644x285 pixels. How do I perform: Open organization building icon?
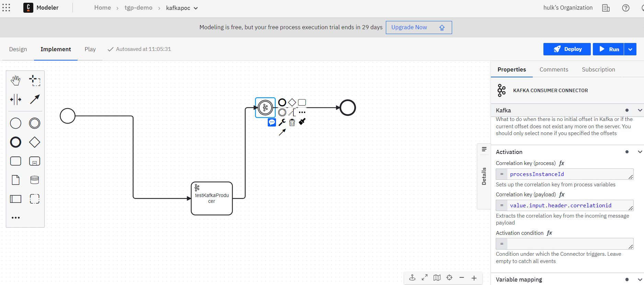pyautogui.click(x=606, y=8)
